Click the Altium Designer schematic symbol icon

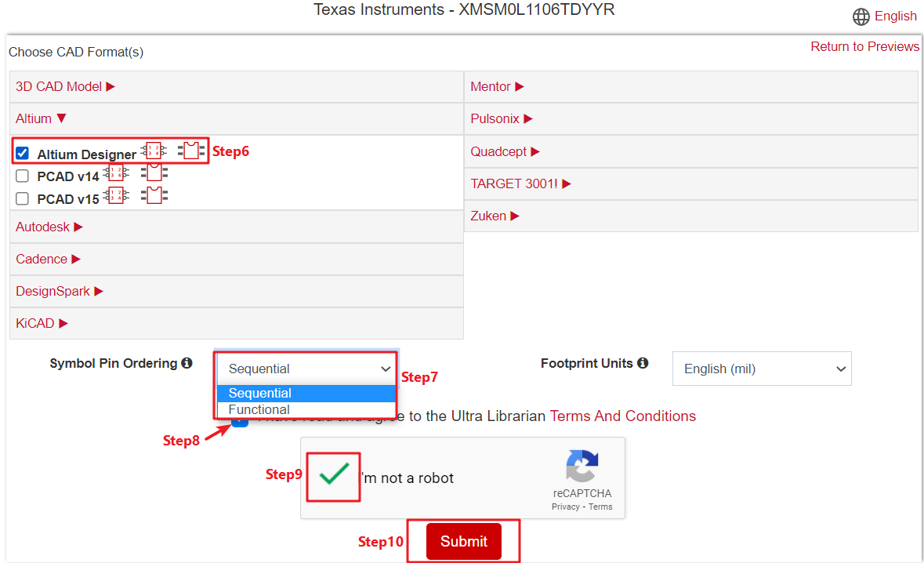(x=154, y=151)
